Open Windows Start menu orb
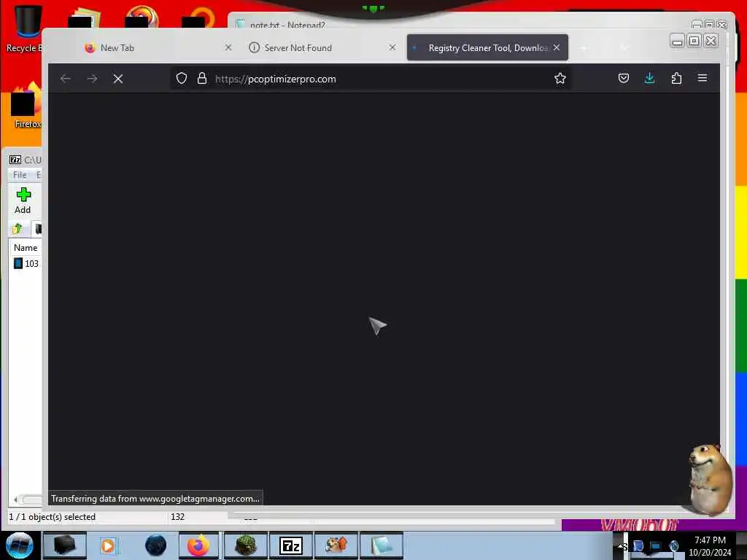Viewport: 747px width, 560px height. point(19,545)
